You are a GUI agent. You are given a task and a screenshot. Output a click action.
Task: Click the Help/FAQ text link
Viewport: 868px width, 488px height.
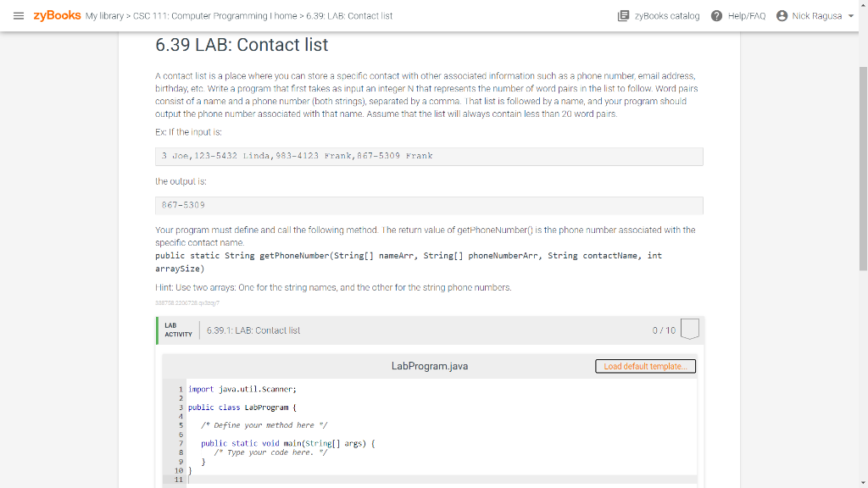[747, 16]
